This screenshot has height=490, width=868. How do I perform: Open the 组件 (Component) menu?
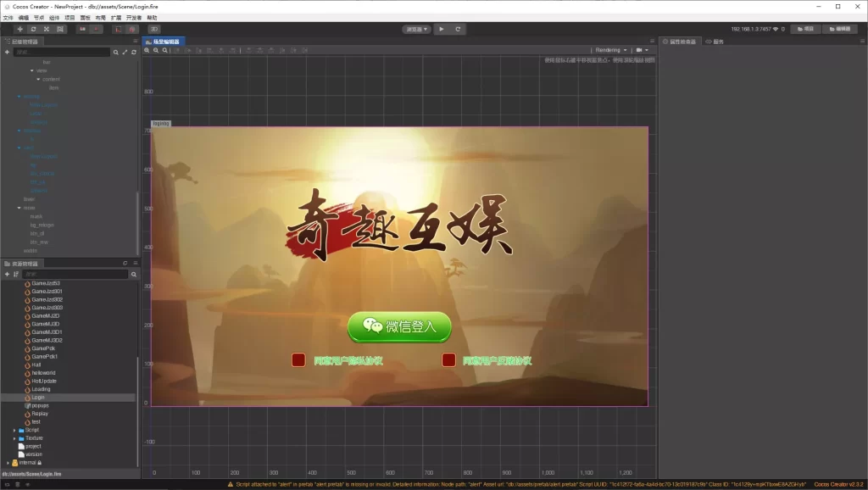pos(54,18)
